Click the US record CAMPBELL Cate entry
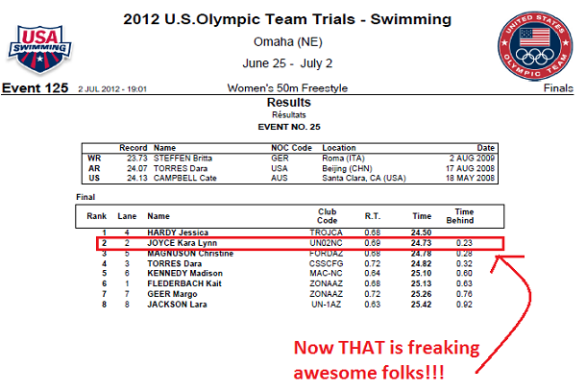This screenshot has height=392, width=586. 185,178
